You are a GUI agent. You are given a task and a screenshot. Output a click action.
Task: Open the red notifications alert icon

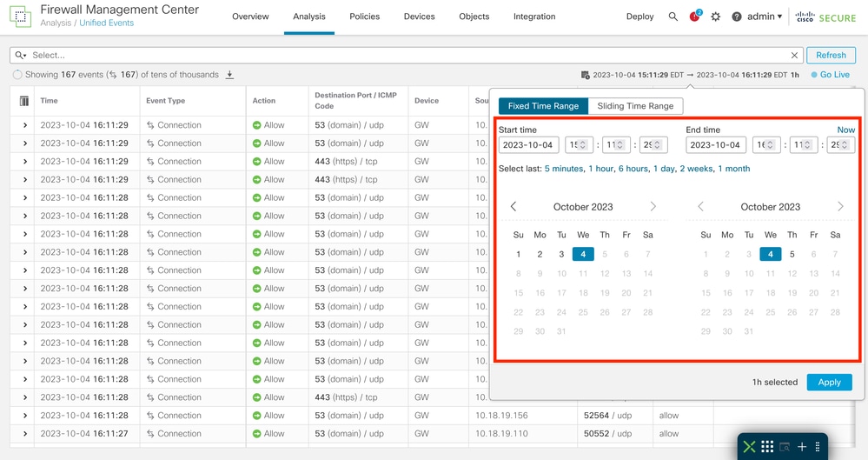695,16
